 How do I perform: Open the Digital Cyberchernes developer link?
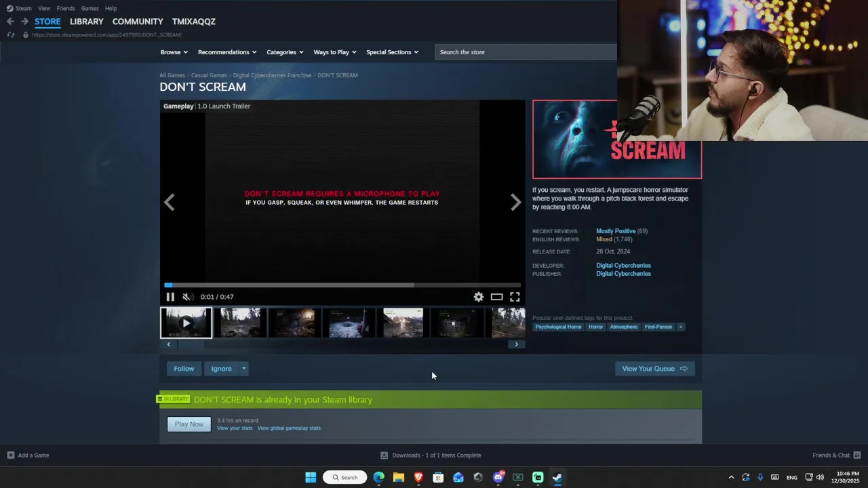point(623,266)
